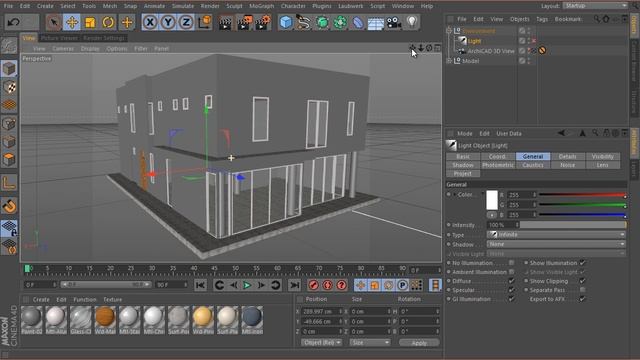
Task: Toggle the Z axis lock
Action: tap(186, 22)
